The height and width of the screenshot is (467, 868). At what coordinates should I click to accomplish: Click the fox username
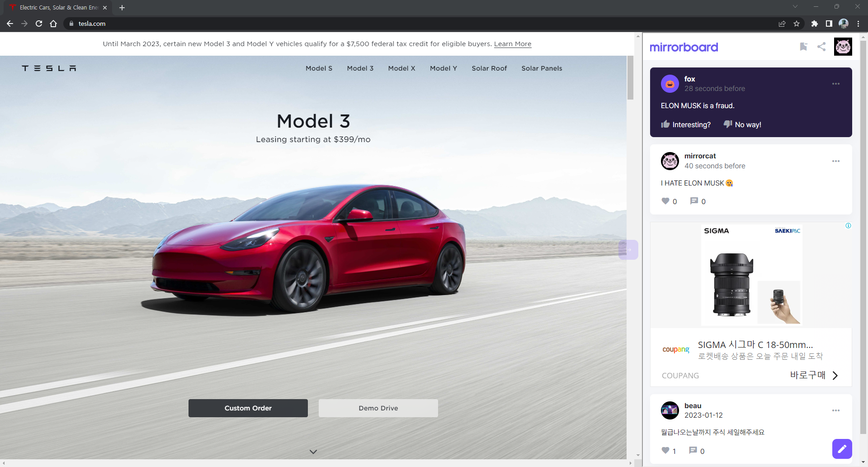(689, 79)
